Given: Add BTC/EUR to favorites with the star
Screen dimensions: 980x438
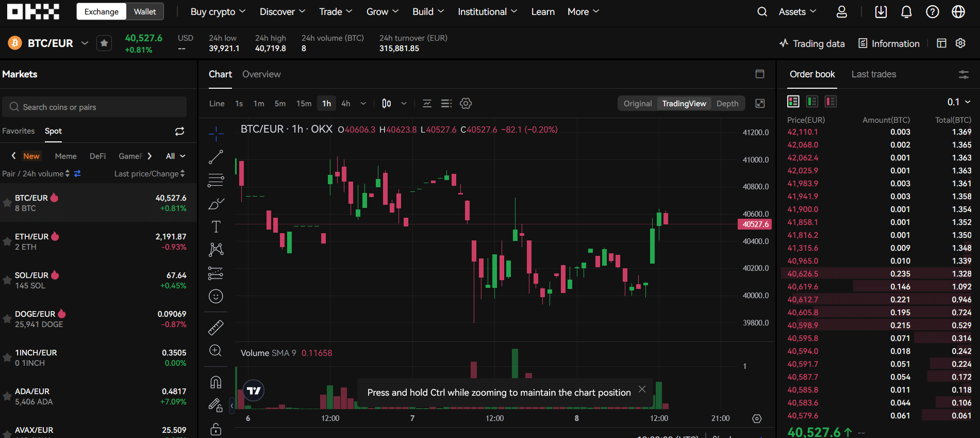Looking at the screenshot, I should pos(104,43).
